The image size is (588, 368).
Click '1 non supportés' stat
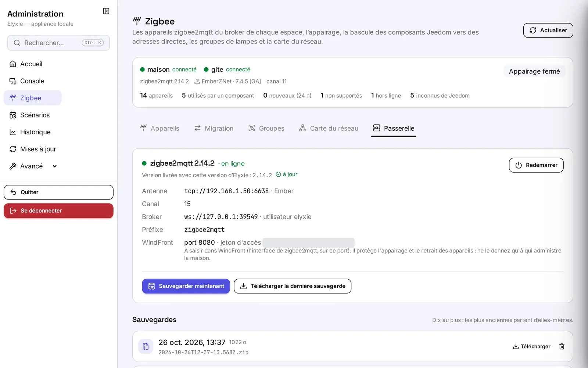341,95
